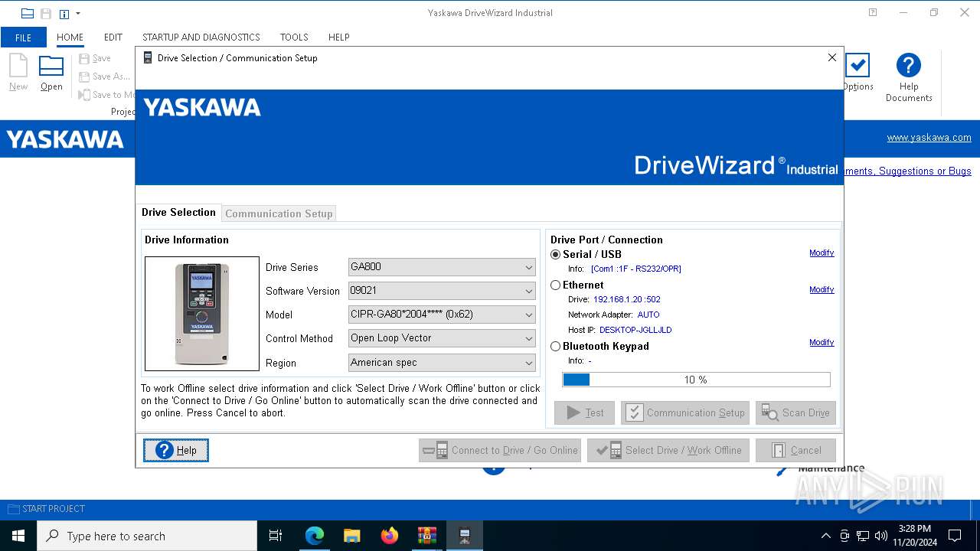The height and width of the screenshot is (551, 980).
Task: Open File Explorer from the taskbar
Action: [351, 536]
